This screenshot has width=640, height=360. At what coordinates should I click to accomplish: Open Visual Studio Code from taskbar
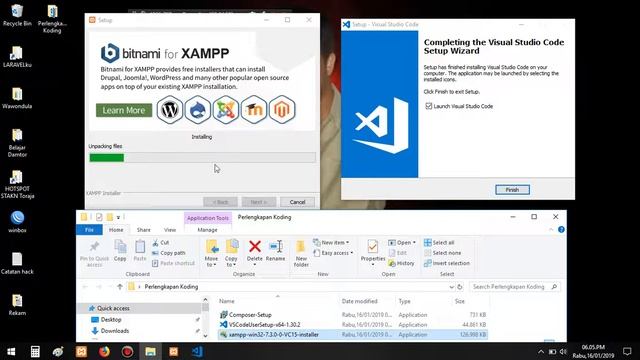(197, 351)
